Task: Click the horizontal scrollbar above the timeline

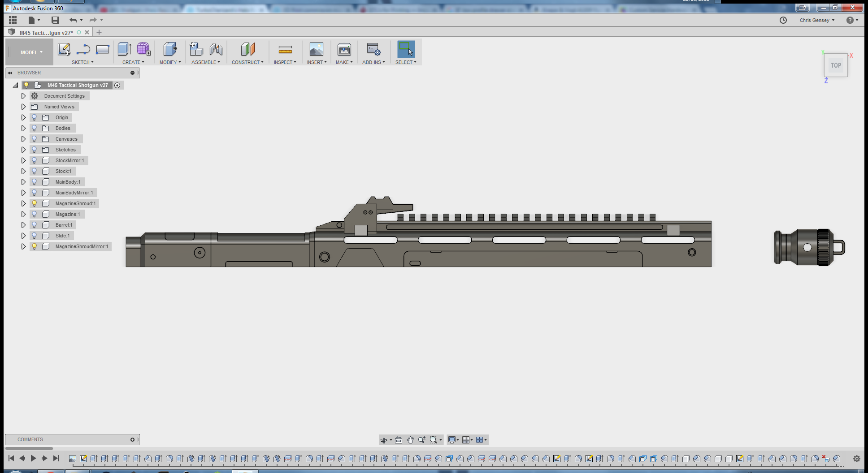Action: coord(29,448)
